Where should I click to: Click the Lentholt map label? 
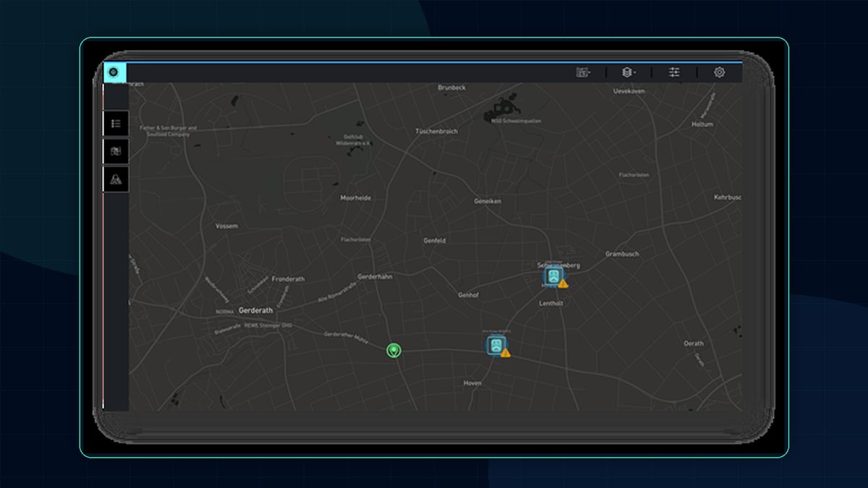tap(551, 304)
